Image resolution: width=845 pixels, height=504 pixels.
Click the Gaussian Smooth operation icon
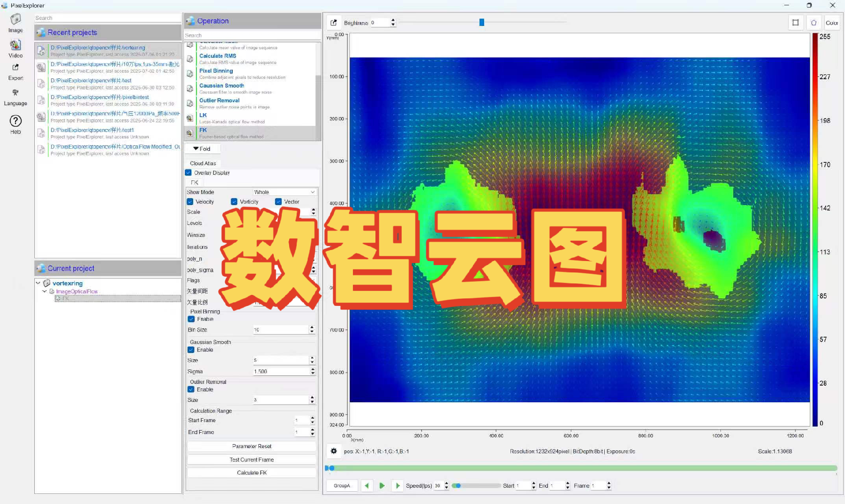(190, 88)
